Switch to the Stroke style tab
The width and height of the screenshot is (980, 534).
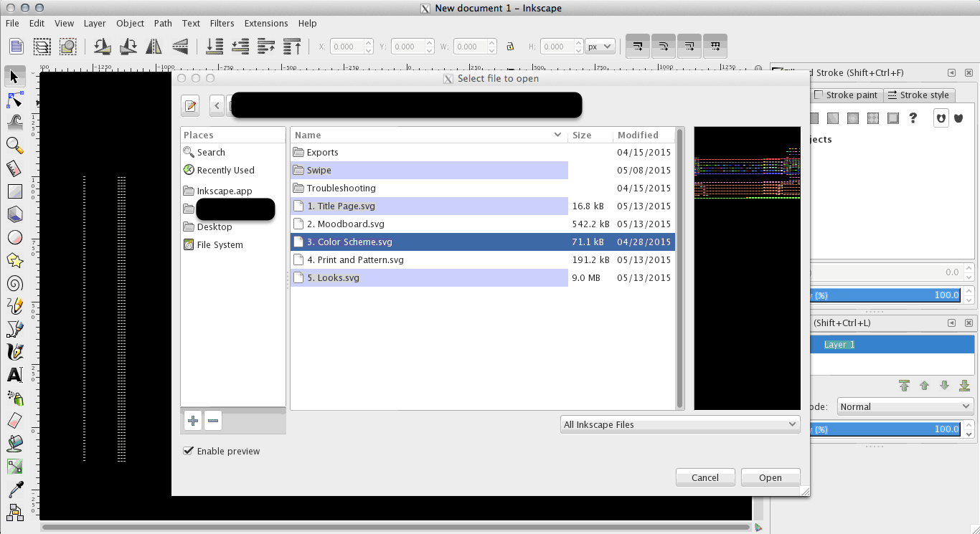click(919, 95)
